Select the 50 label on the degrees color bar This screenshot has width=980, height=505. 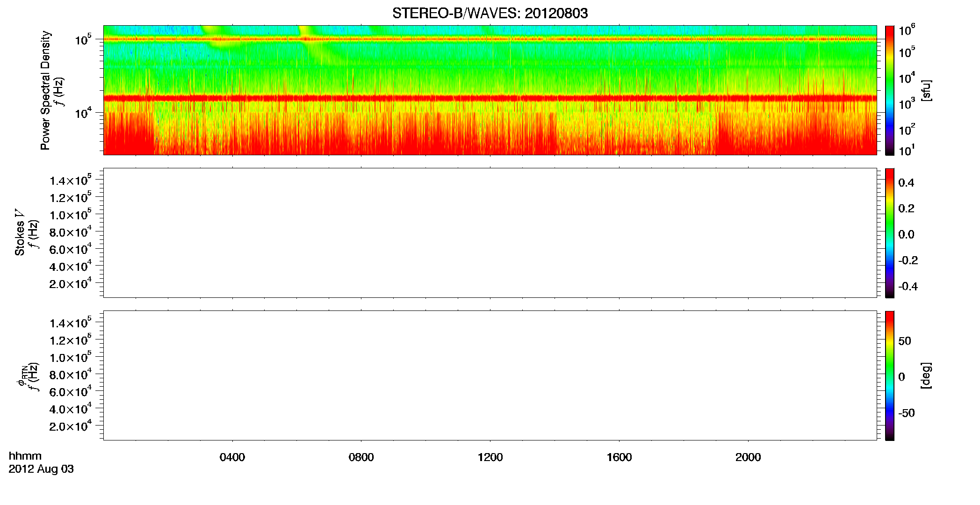(905, 341)
